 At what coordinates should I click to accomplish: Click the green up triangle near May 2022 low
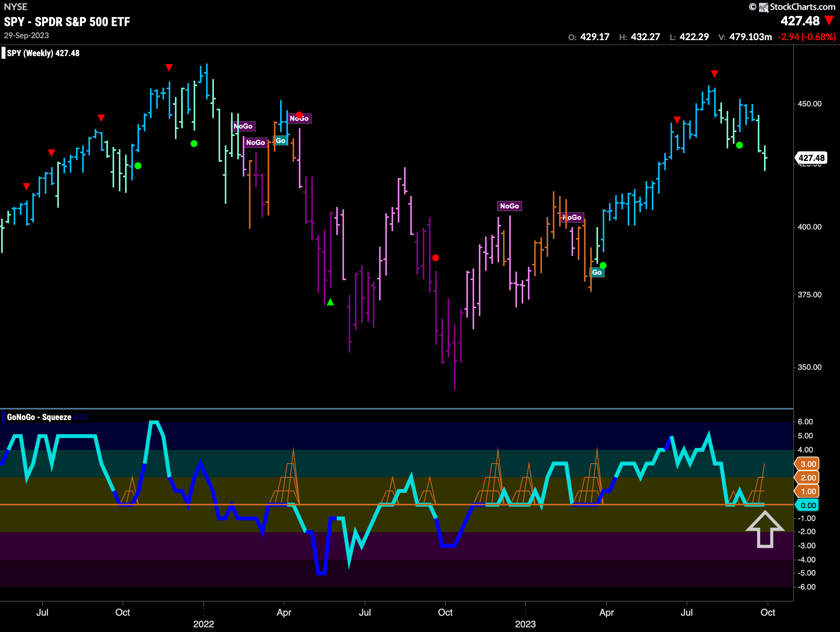[x=330, y=302]
